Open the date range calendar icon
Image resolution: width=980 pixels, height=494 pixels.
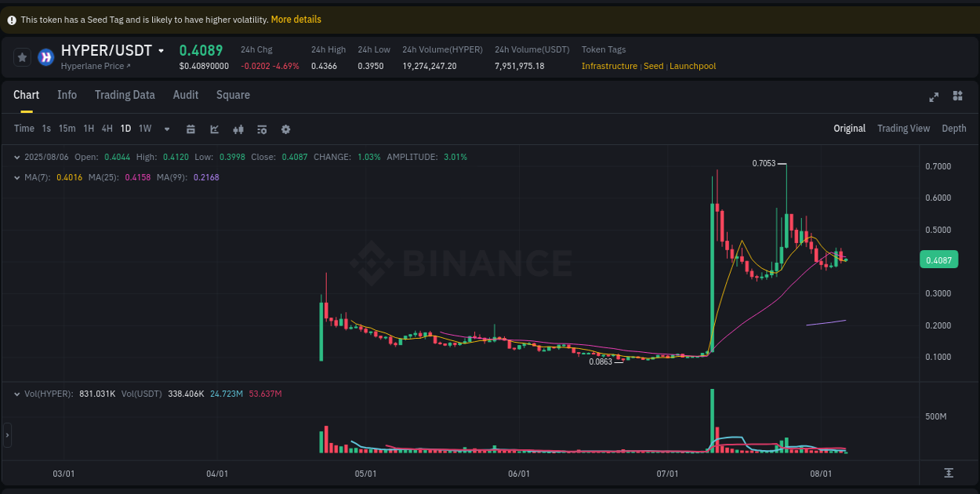(x=191, y=129)
